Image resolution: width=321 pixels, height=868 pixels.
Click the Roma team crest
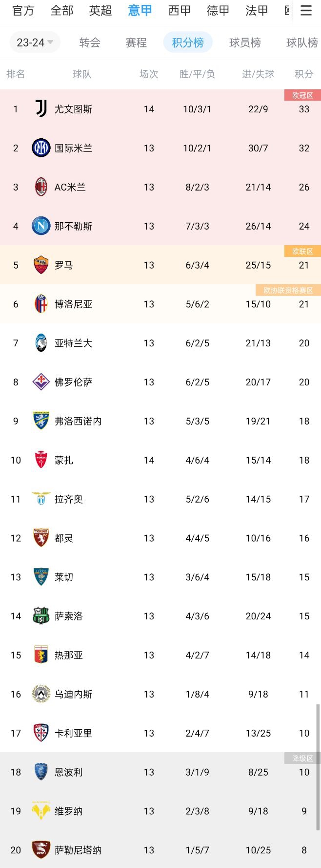click(41, 265)
